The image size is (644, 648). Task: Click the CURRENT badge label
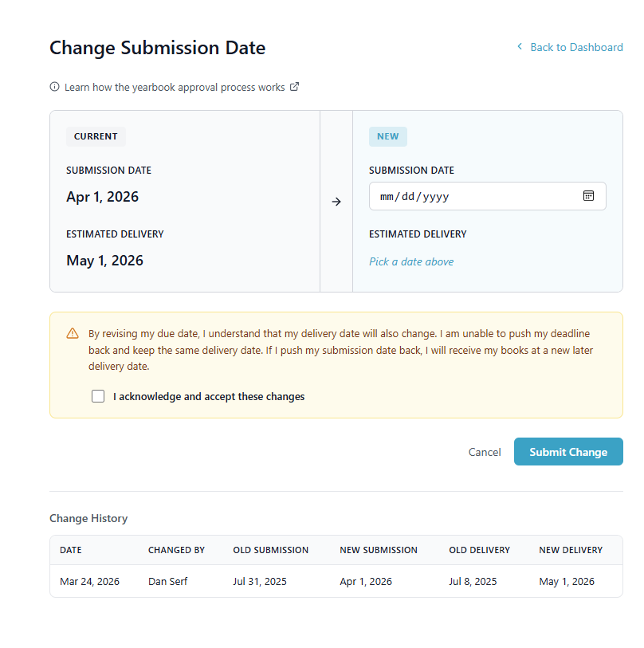coord(96,136)
